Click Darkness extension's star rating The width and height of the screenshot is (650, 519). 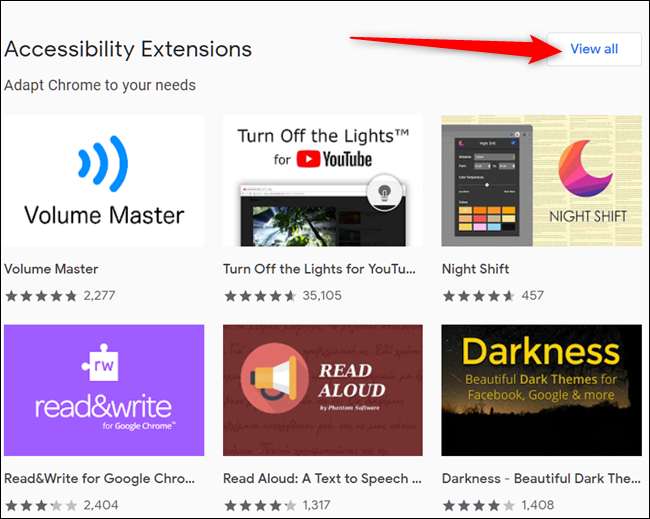point(479,505)
